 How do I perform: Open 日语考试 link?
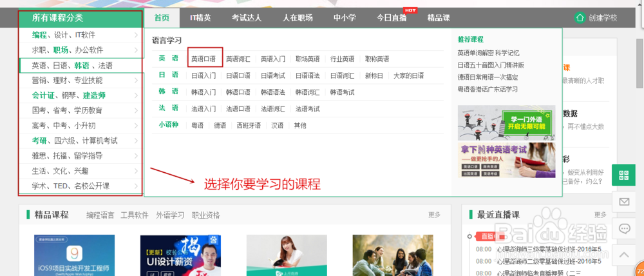[272, 75]
